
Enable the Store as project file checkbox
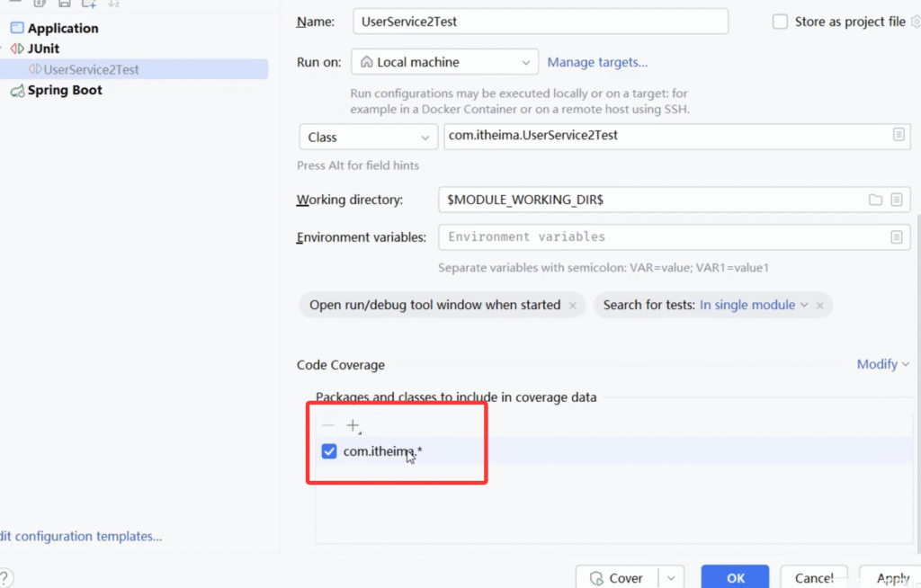[780, 22]
